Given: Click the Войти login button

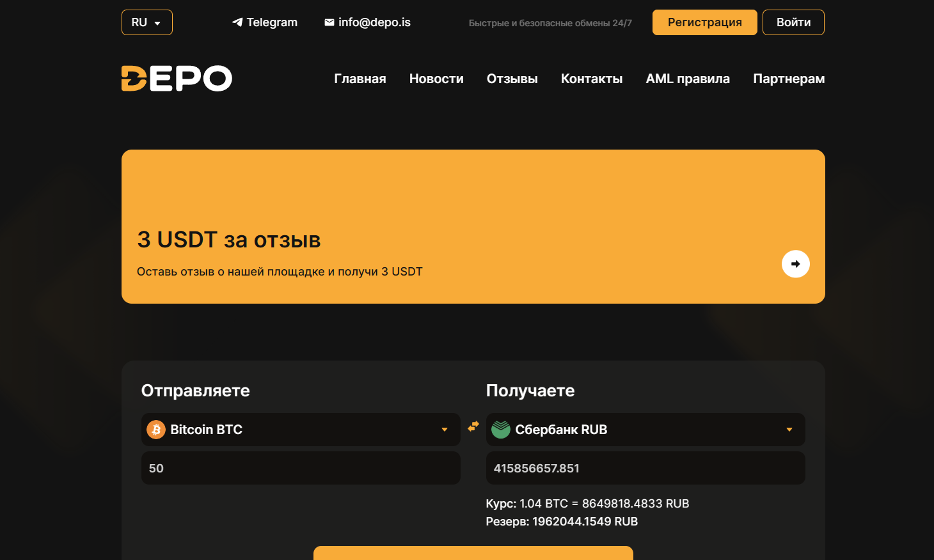Looking at the screenshot, I should (x=793, y=22).
